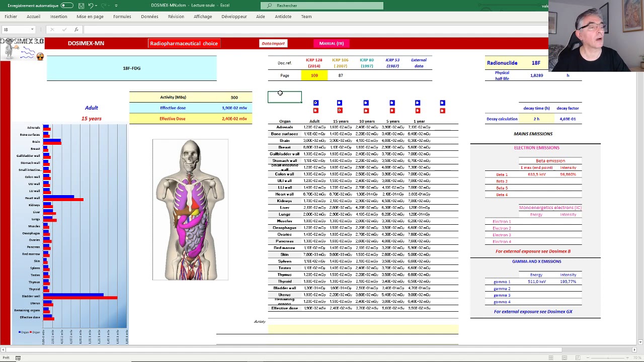Click the 18F-FDG radiopharmaceutical name cell
Screen dimensions: 644x362
[x=132, y=68]
